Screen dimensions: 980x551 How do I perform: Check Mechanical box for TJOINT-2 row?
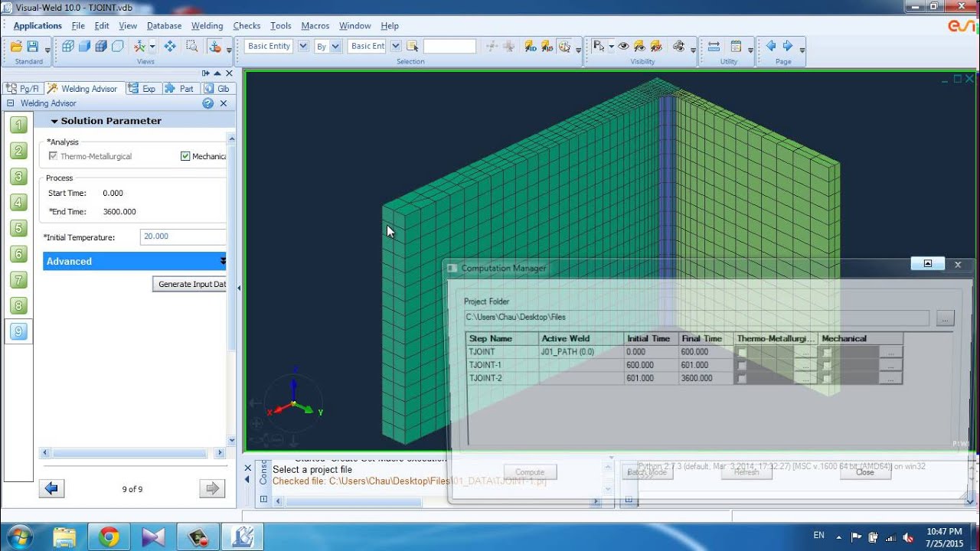click(x=827, y=379)
